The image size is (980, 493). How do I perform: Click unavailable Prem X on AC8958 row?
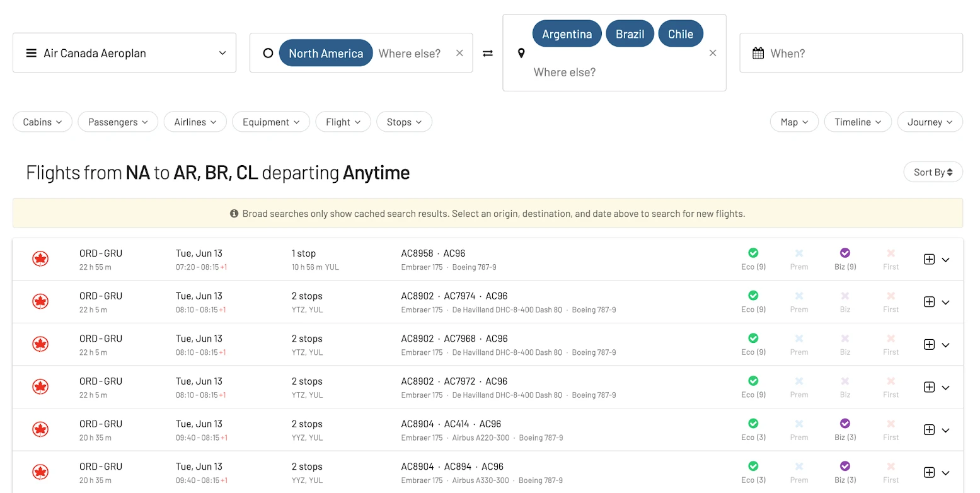tap(799, 253)
